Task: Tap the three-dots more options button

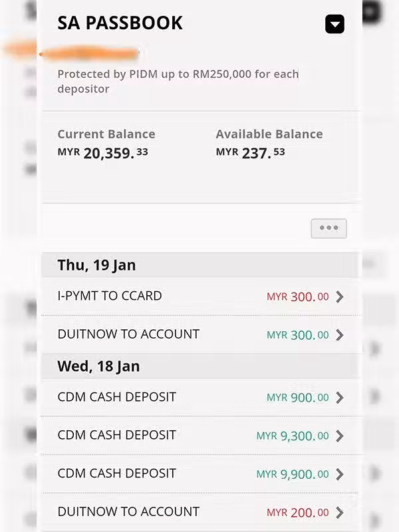Action: pyautogui.click(x=329, y=228)
